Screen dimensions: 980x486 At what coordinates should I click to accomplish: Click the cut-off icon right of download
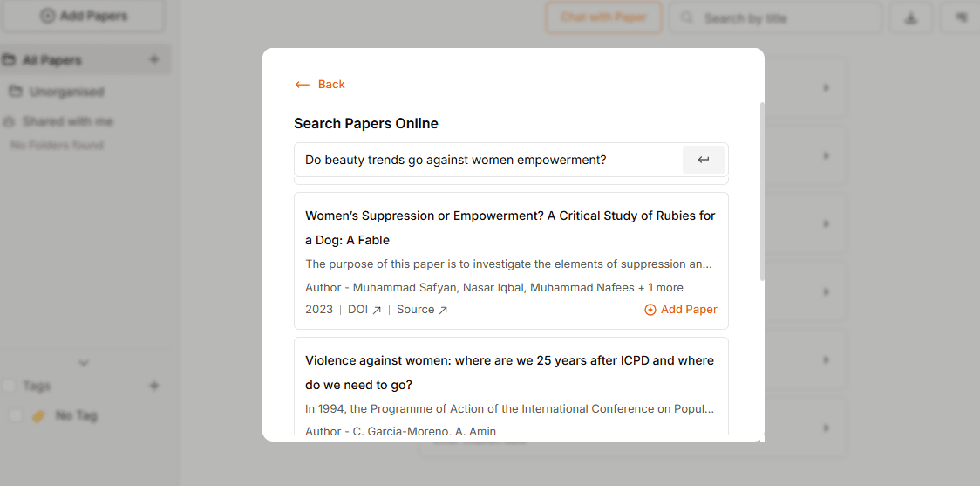[x=961, y=18]
